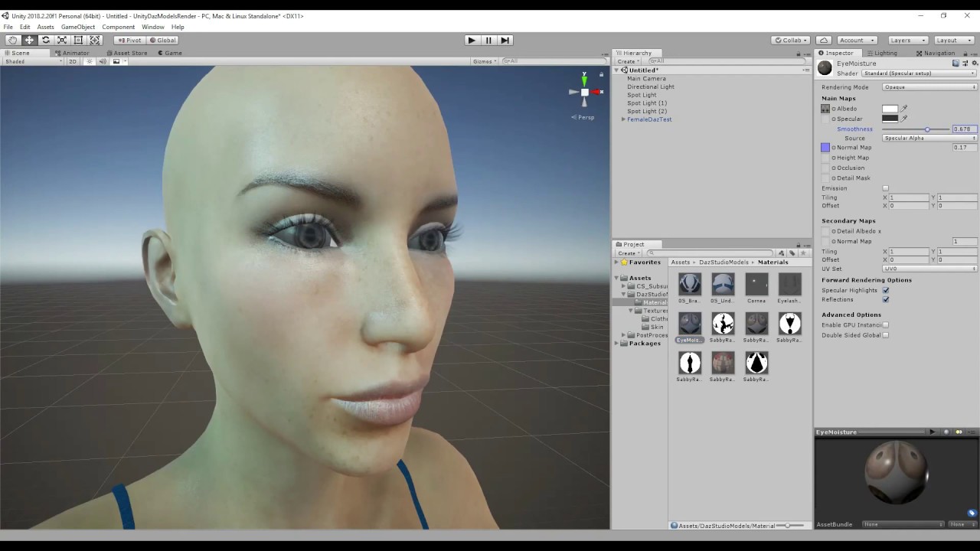Open the Shader dropdown

919,73
